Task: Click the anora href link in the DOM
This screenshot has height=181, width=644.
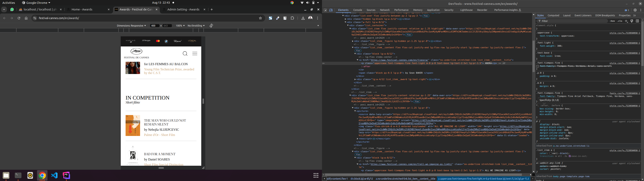Action: (399, 60)
